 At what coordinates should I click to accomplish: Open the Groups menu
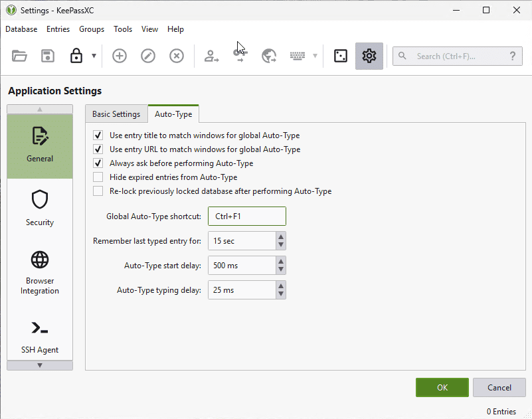click(x=92, y=29)
